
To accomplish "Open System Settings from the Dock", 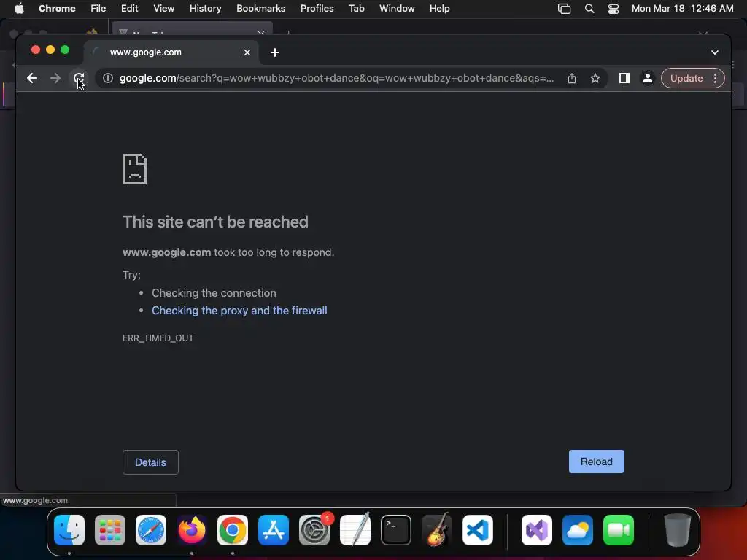I will [314, 530].
